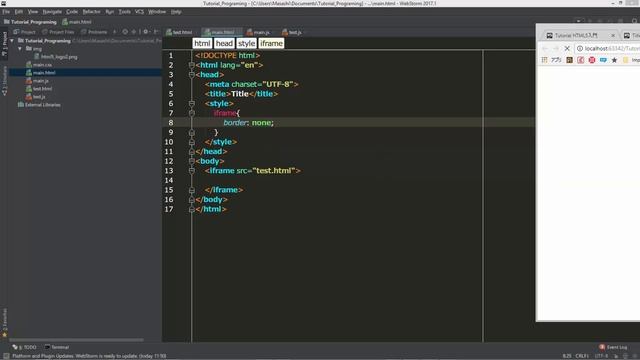Click the browser localhost address bar

pos(608,49)
